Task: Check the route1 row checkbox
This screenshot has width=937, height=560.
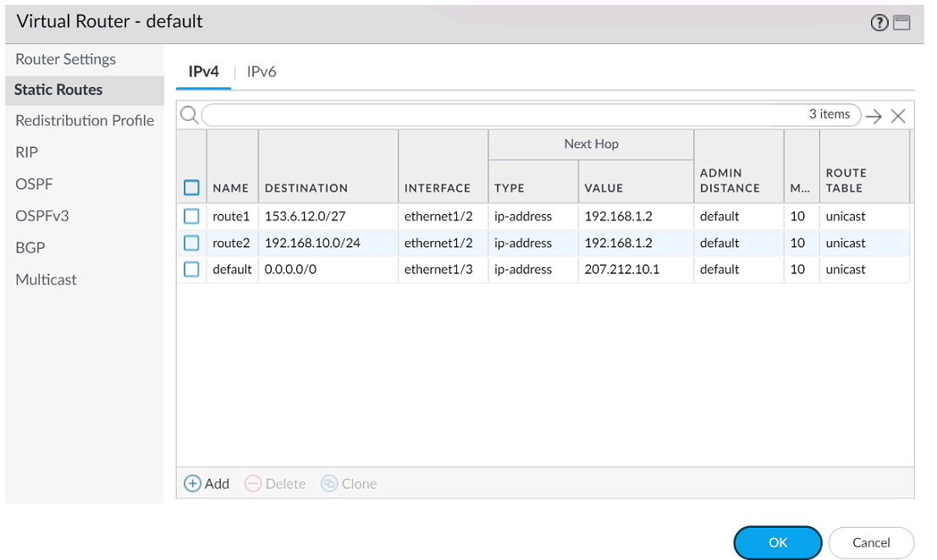Action: point(191,217)
